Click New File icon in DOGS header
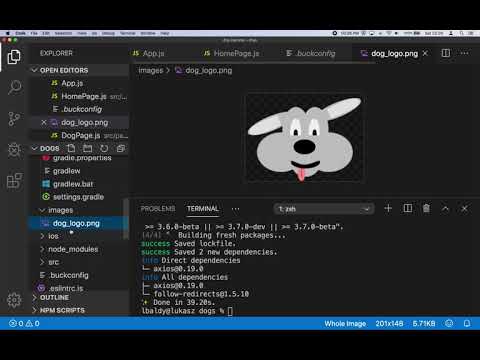480x360 pixels. tap(71, 148)
